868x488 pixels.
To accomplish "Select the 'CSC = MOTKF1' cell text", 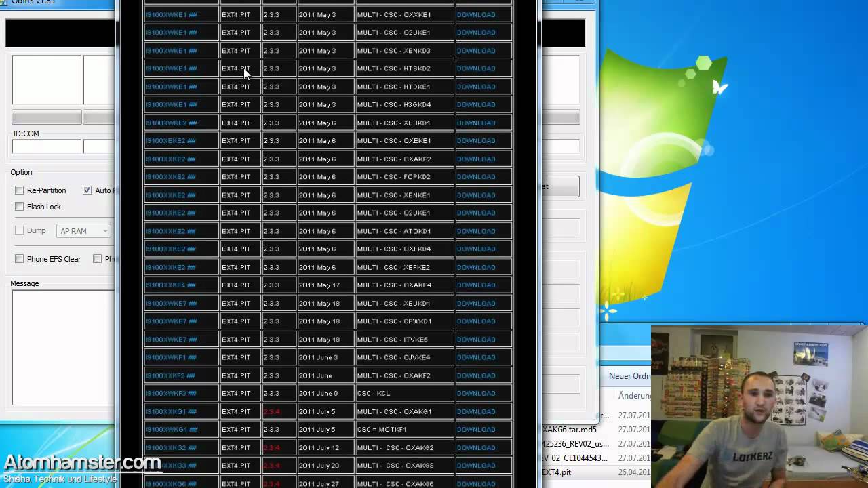I will (382, 430).
